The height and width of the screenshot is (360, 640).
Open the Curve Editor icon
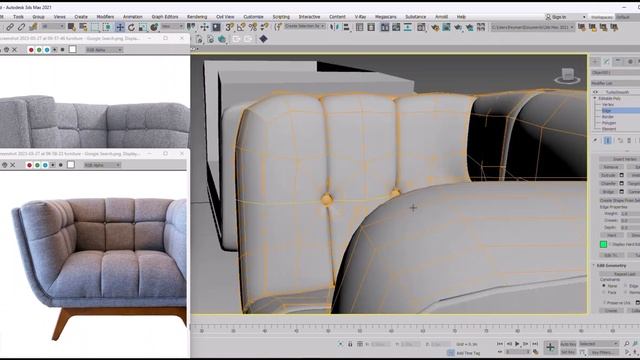point(396,27)
